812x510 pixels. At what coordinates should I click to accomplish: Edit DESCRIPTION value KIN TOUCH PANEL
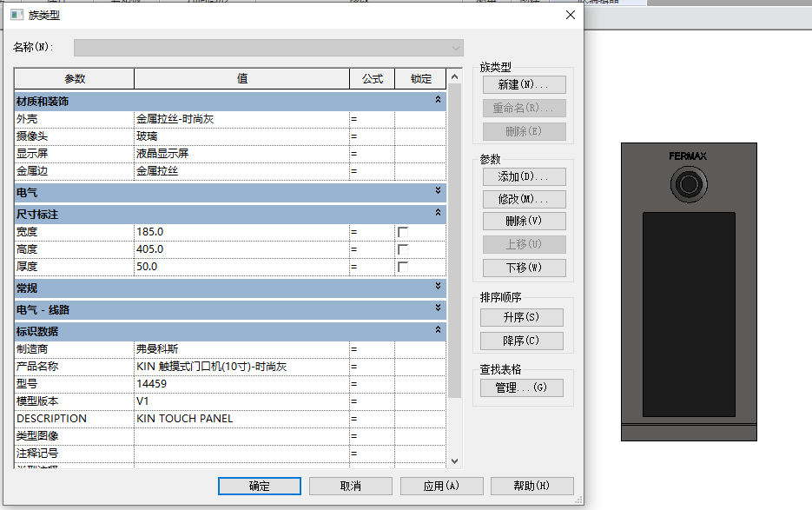point(241,419)
